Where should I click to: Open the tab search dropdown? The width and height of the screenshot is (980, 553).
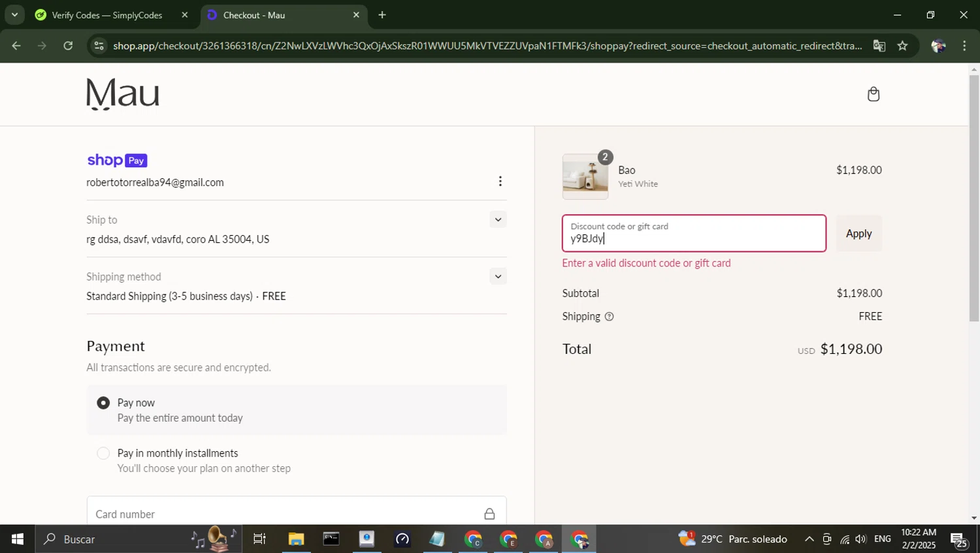pos(14,15)
